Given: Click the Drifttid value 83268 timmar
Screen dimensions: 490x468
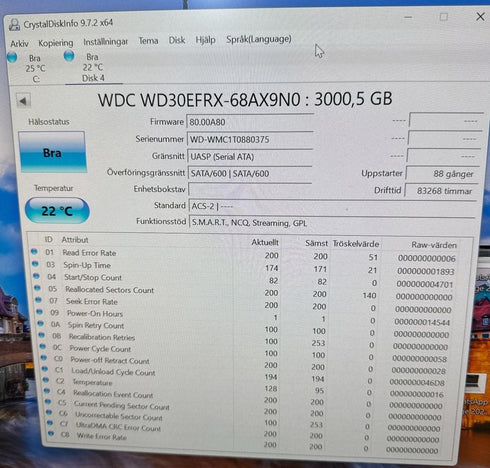Looking at the screenshot, I should tap(441, 191).
